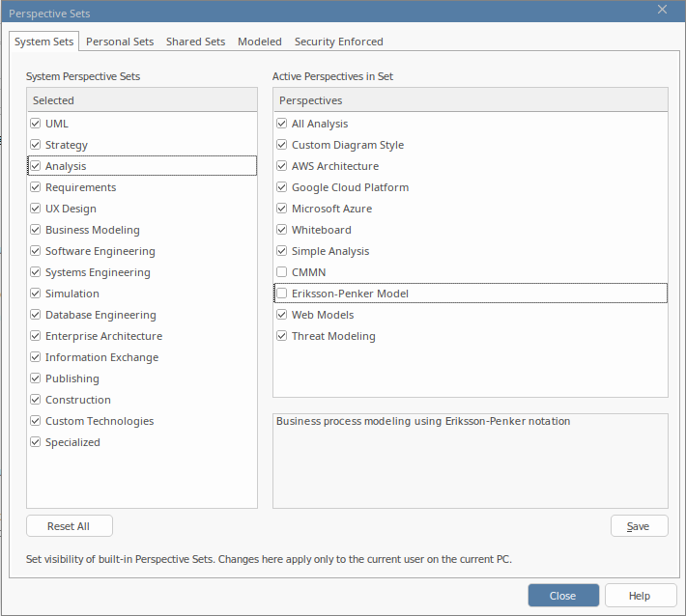Select the Requirements row in list

pyautogui.click(x=81, y=187)
